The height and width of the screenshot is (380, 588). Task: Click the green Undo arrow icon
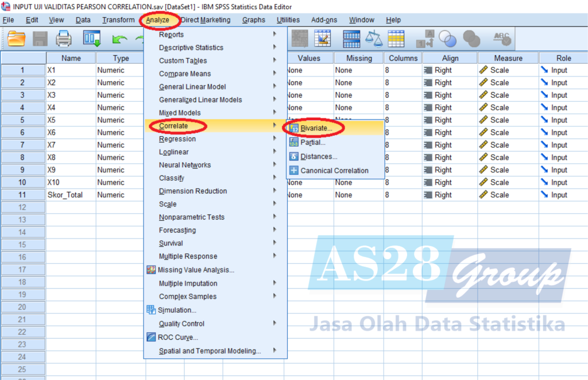coord(119,39)
